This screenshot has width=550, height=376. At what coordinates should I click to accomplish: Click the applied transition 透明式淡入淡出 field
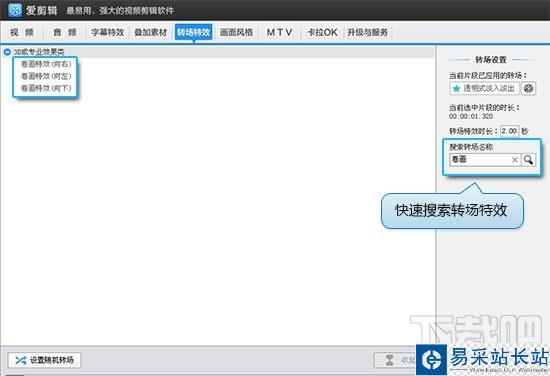click(484, 88)
